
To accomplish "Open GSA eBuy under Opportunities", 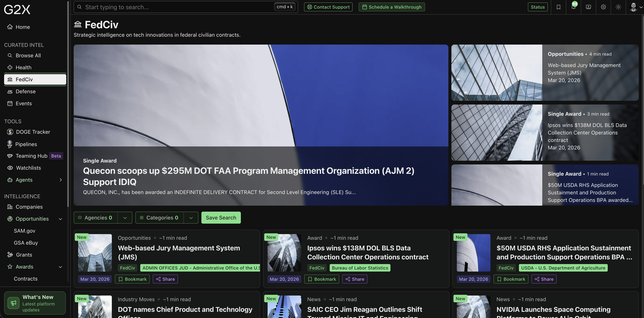I will point(26,243).
